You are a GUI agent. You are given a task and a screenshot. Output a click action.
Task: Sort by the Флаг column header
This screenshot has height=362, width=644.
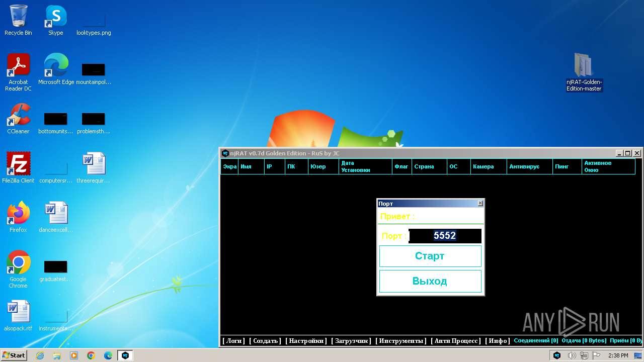coord(401,166)
